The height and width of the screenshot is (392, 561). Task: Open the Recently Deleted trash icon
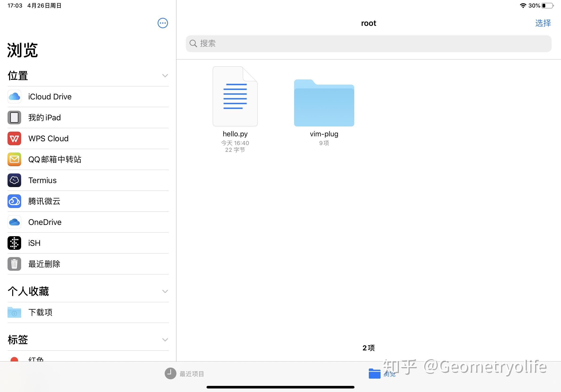pos(14,264)
